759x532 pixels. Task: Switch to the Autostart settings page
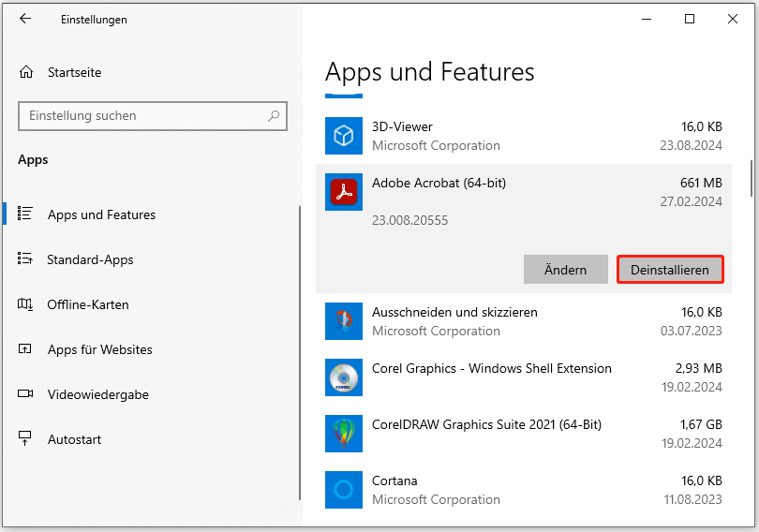pos(74,439)
